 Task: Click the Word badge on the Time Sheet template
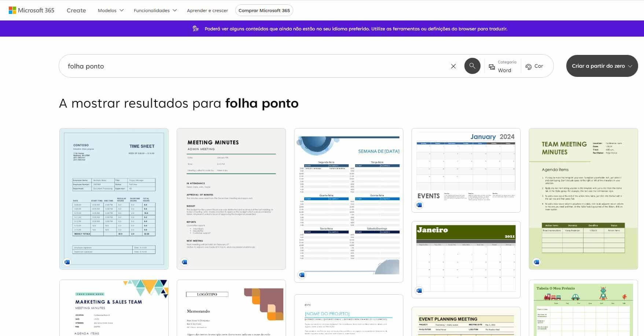tap(67, 262)
